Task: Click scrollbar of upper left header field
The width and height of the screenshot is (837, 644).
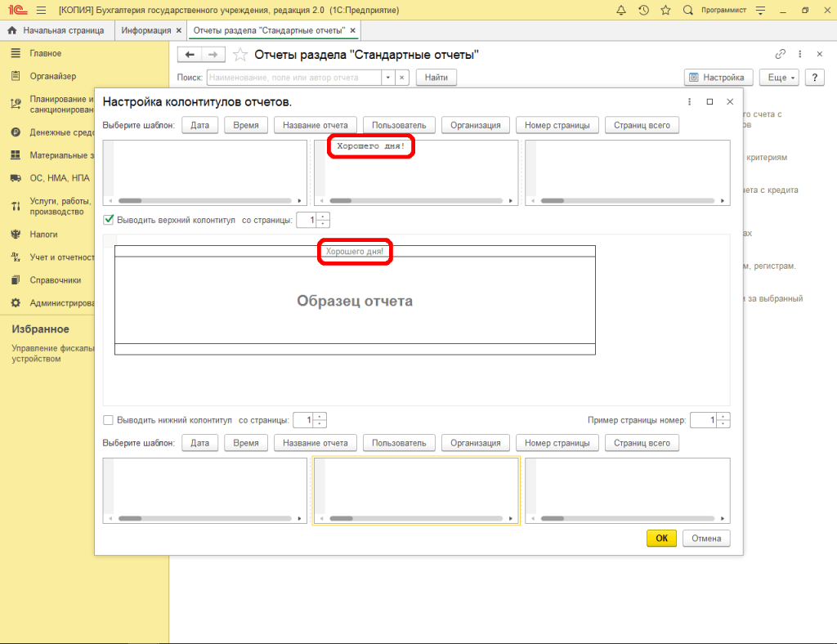Action: click(204, 200)
